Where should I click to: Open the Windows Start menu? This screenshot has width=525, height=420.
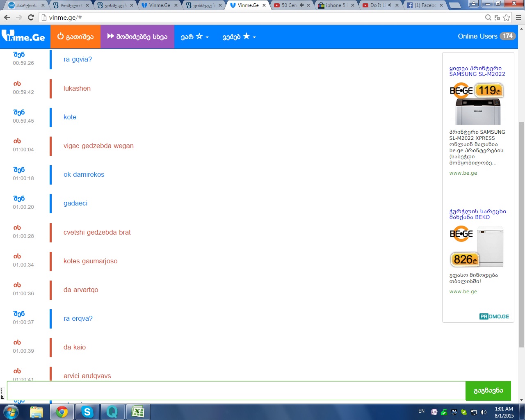tap(11, 412)
